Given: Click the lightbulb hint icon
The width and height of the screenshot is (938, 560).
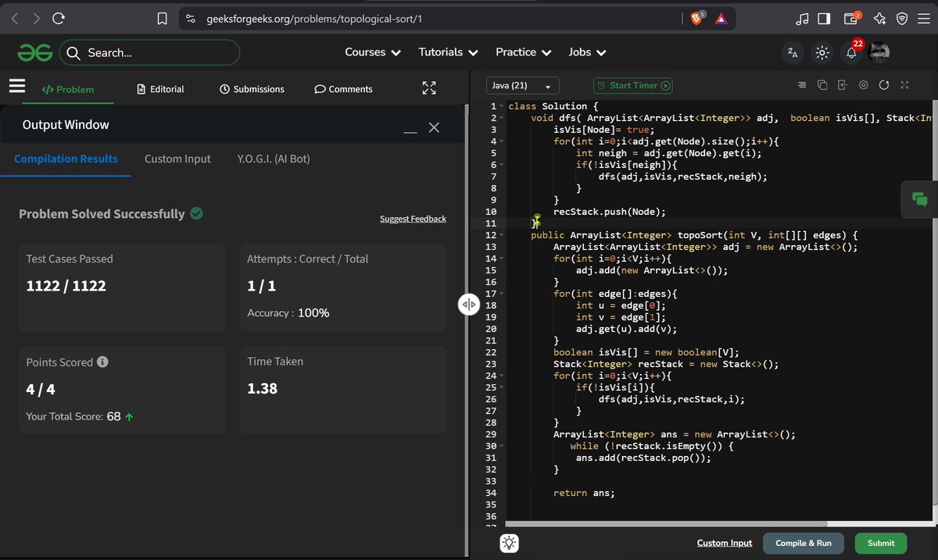Looking at the screenshot, I should [509, 543].
